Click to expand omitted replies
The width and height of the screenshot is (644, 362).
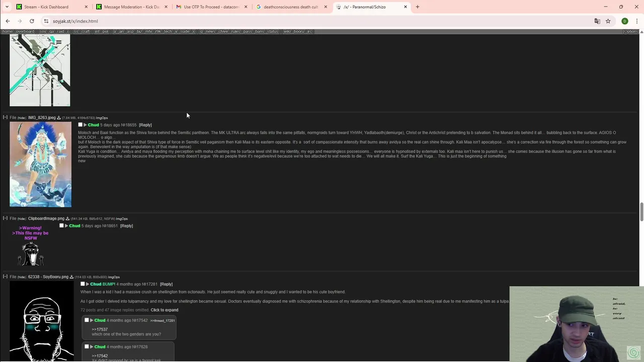(165, 310)
